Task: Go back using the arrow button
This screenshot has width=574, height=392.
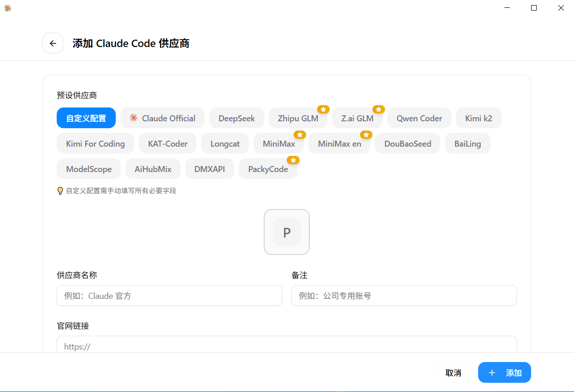Action: click(53, 43)
